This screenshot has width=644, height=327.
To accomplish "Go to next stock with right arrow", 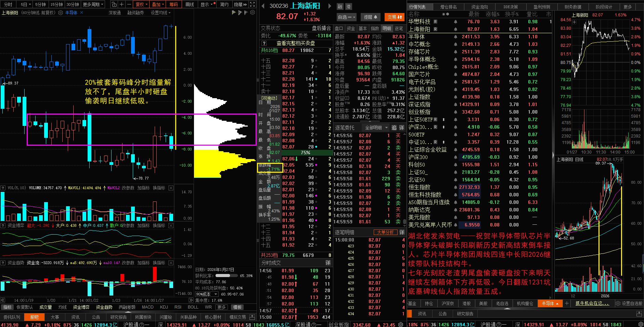I will pos(330,6).
